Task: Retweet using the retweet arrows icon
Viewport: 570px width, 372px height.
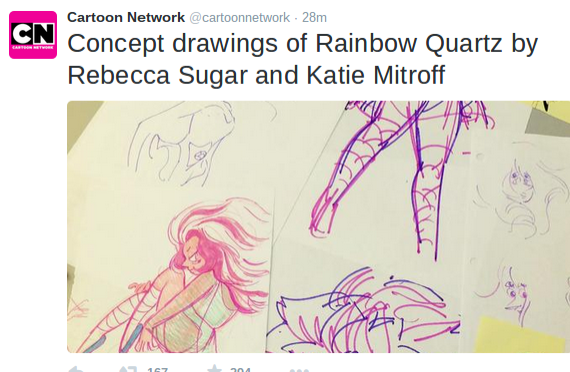Action: click(128, 369)
